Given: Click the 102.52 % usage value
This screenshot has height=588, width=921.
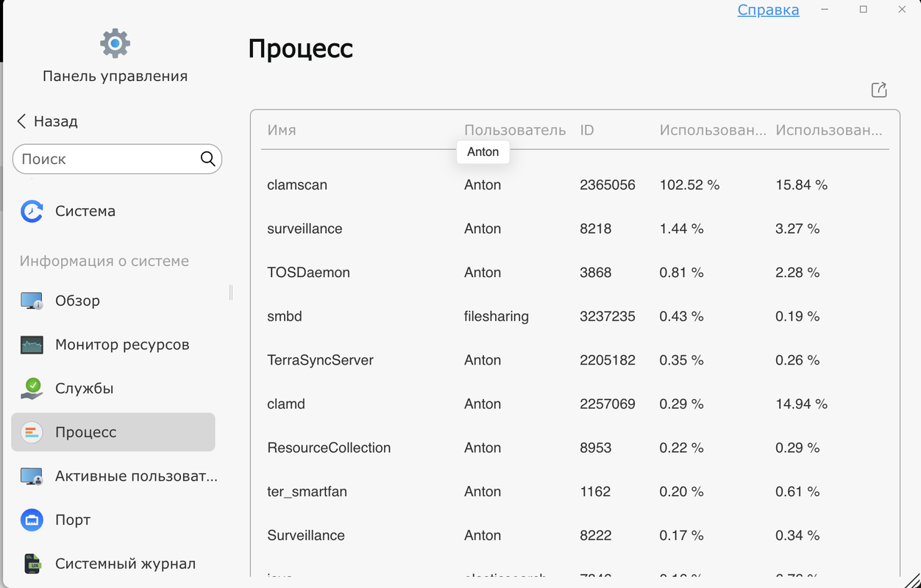Looking at the screenshot, I should pyautogui.click(x=689, y=185).
